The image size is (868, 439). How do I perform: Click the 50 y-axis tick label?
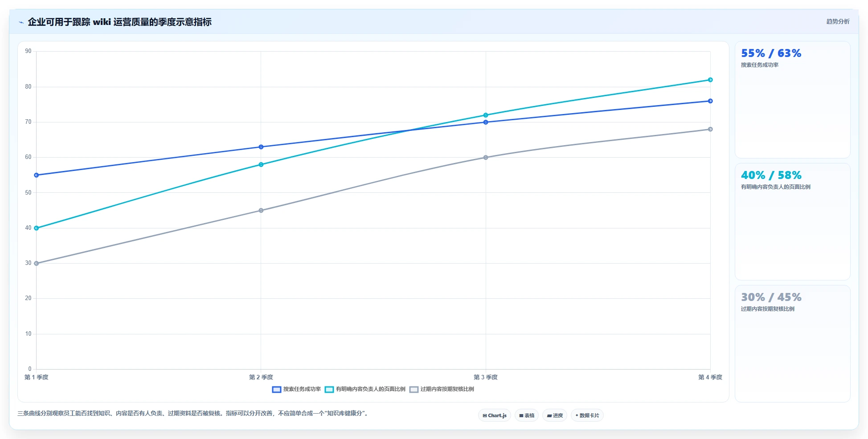28,192
